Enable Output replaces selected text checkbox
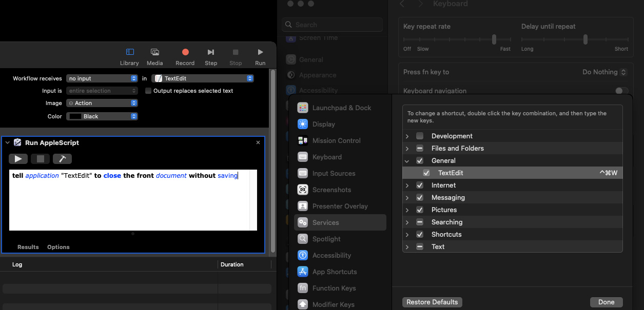Image resolution: width=644 pixels, height=310 pixels. click(x=148, y=91)
